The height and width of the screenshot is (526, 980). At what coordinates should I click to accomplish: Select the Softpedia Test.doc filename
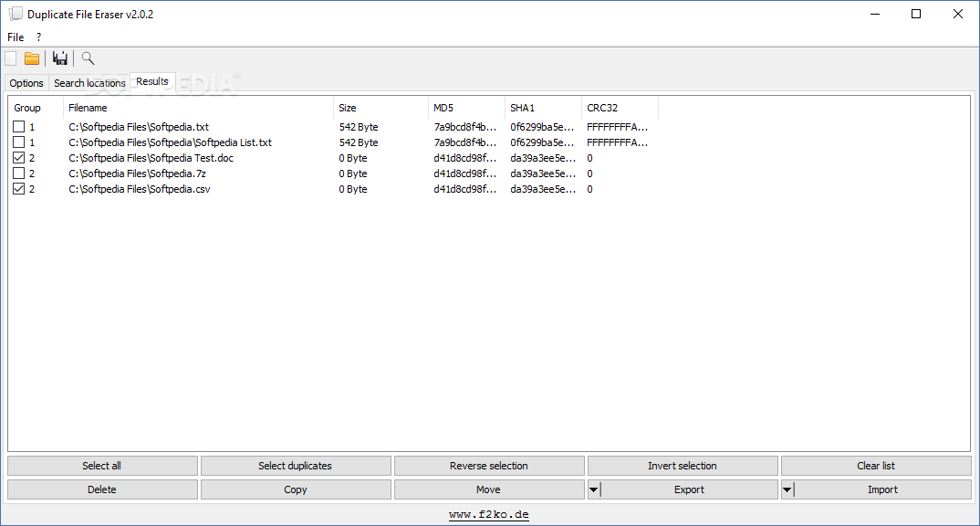coord(151,158)
